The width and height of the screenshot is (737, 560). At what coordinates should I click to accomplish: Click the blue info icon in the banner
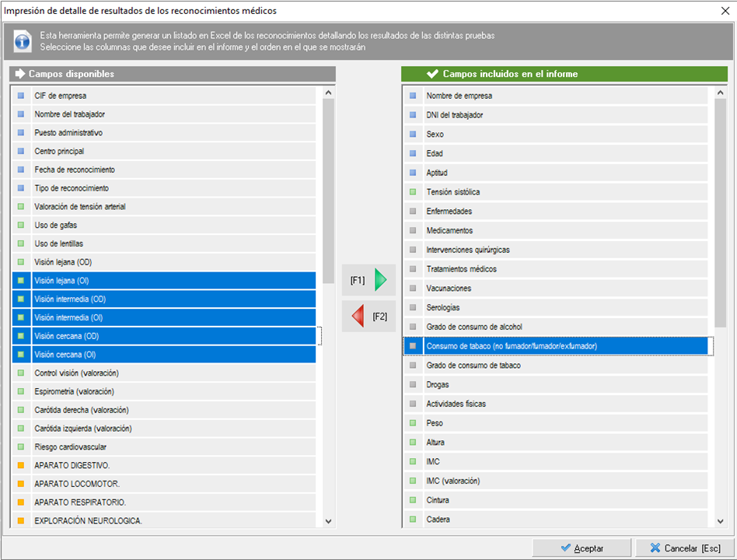pyautogui.click(x=23, y=41)
